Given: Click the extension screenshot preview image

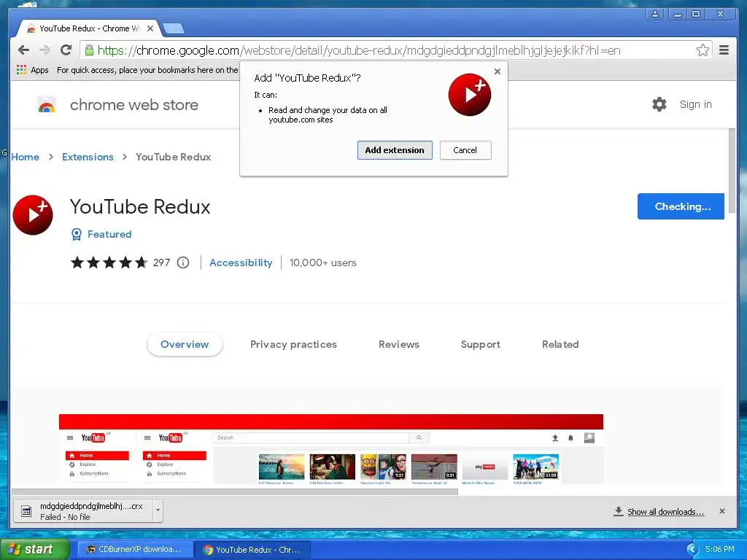Looking at the screenshot, I should click(x=331, y=449).
